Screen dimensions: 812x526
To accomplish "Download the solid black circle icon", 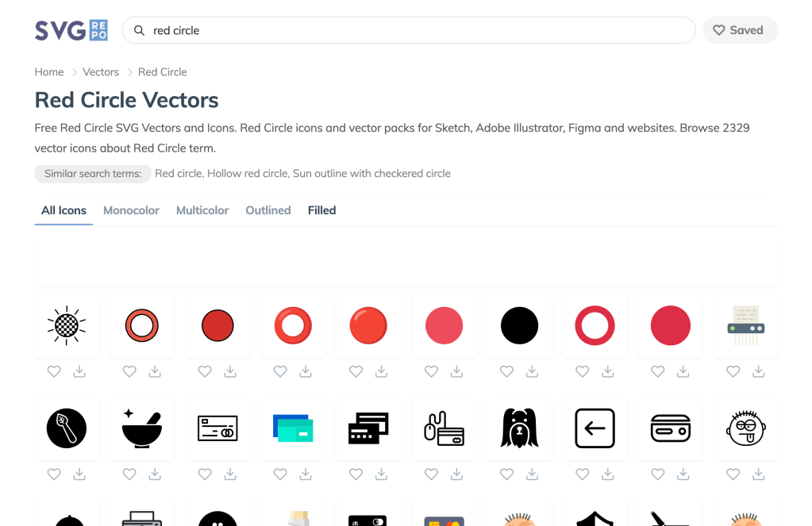I will [x=533, y=371].
